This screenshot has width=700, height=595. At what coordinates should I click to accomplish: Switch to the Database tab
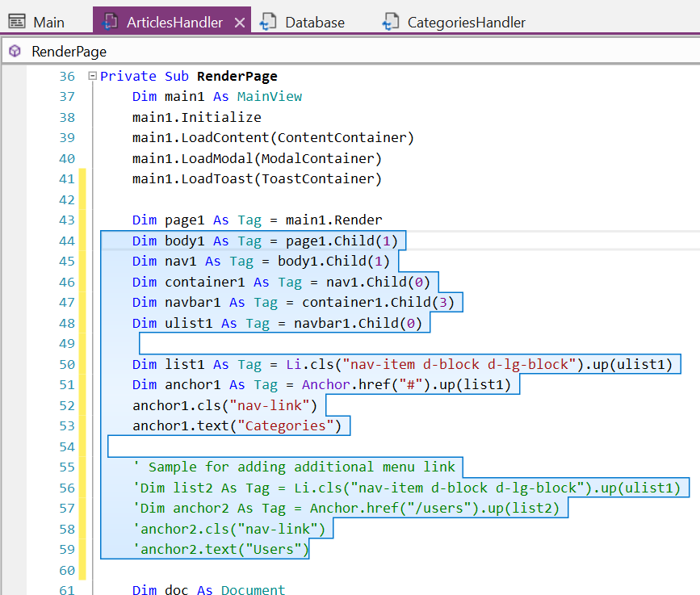(x=314, y=23)
